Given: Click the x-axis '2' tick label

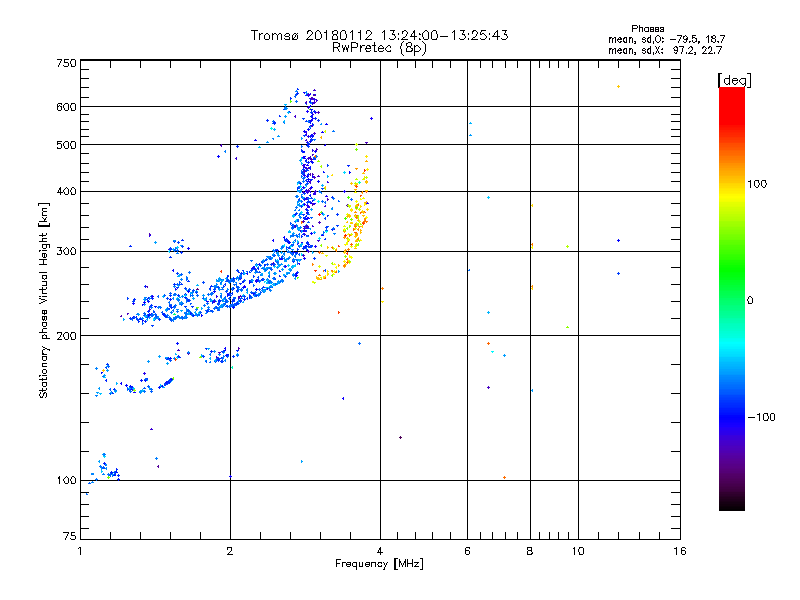Looking at the screenshot, I should pyautogui.click(x=230, y=551).
